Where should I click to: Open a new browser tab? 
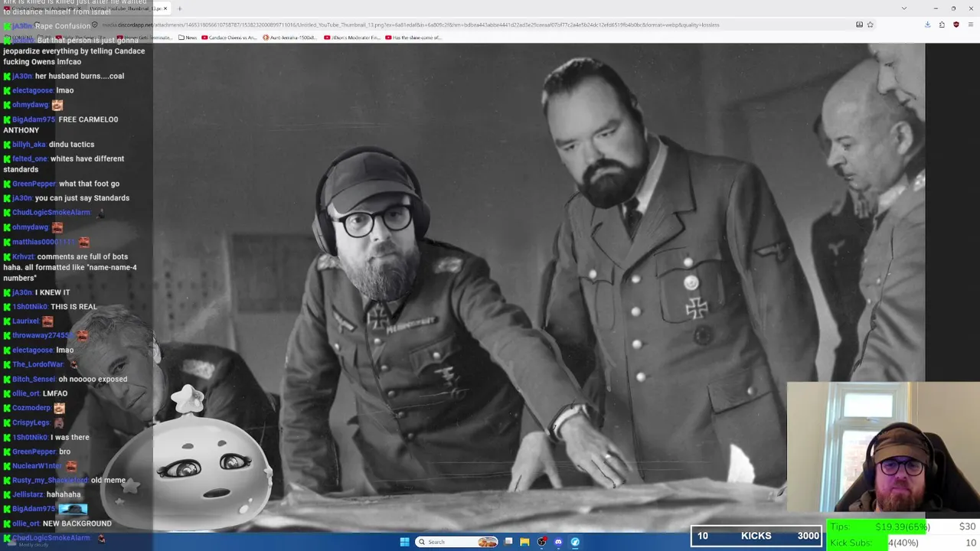point(179,8)
